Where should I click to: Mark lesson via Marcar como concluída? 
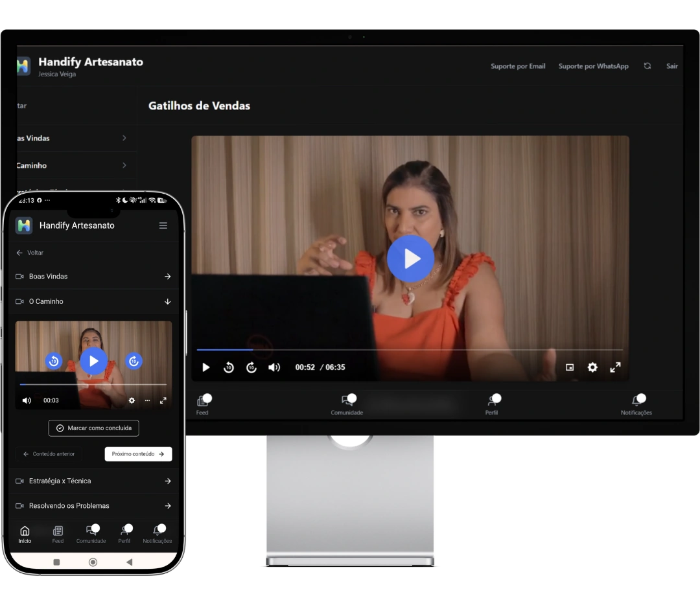[x=94, y=428]
